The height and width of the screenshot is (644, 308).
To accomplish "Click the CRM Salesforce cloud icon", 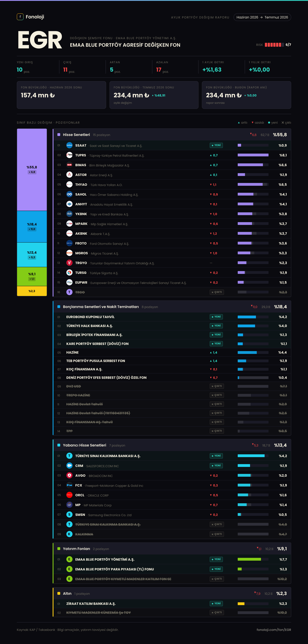I will 69,466.
